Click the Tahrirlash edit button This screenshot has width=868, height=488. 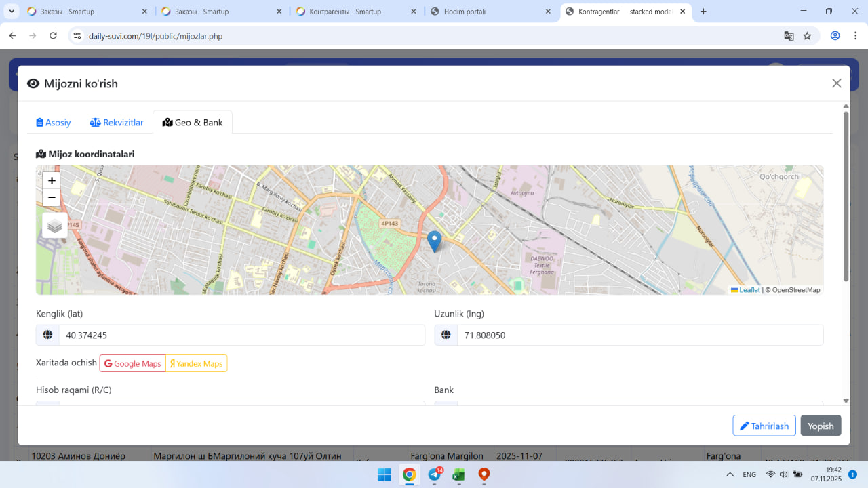(x=764, y=426)
